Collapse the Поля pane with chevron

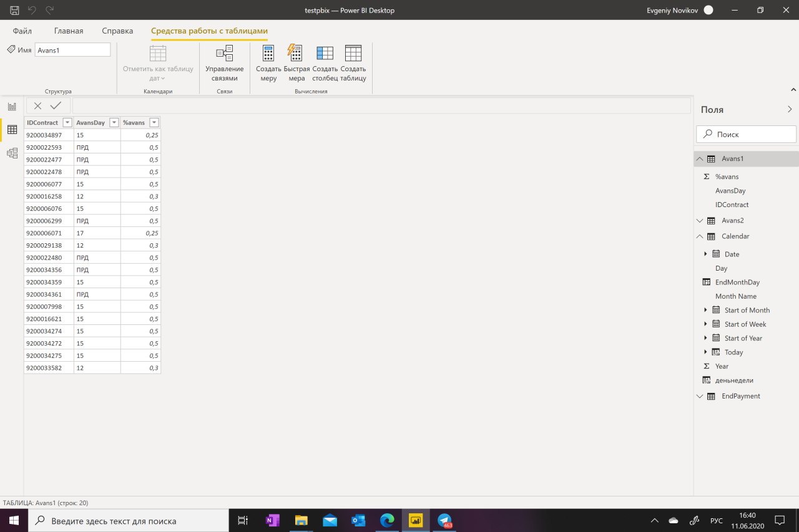tap(790, 109)
